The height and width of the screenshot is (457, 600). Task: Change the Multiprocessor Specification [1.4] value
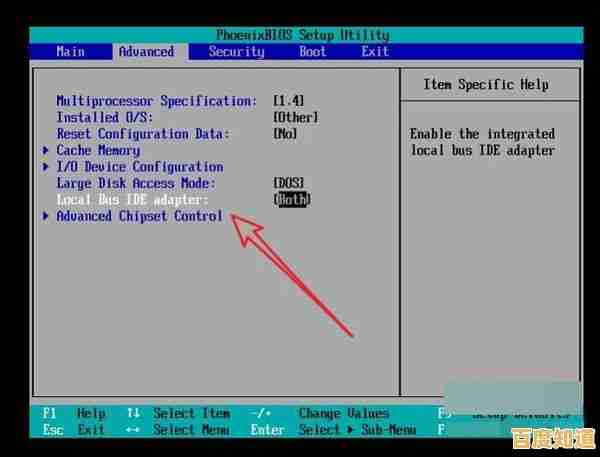[289, 101]
